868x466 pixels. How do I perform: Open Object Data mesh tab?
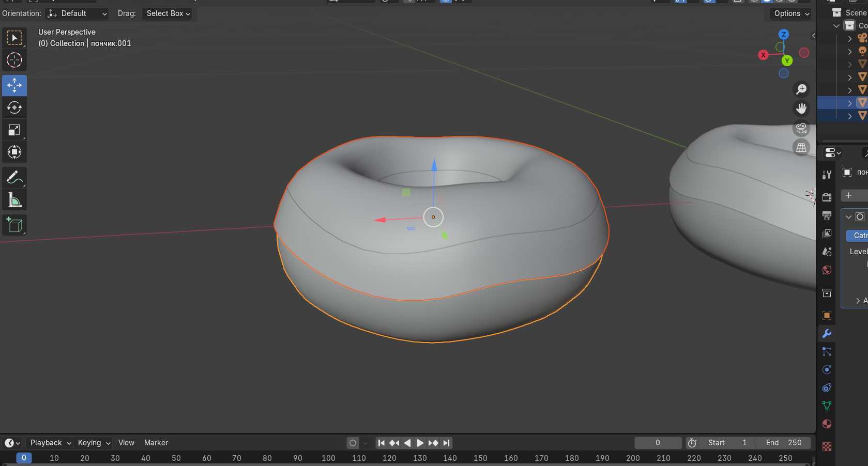[827, 406]
